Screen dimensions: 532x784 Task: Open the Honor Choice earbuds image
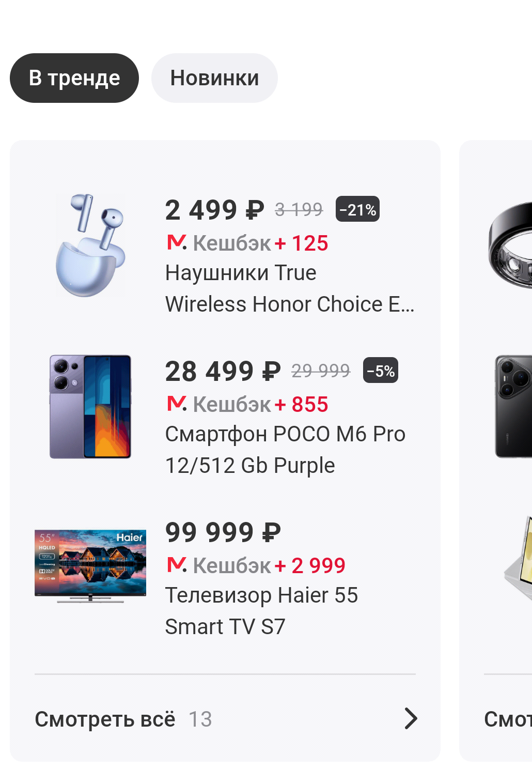(90, 245)
